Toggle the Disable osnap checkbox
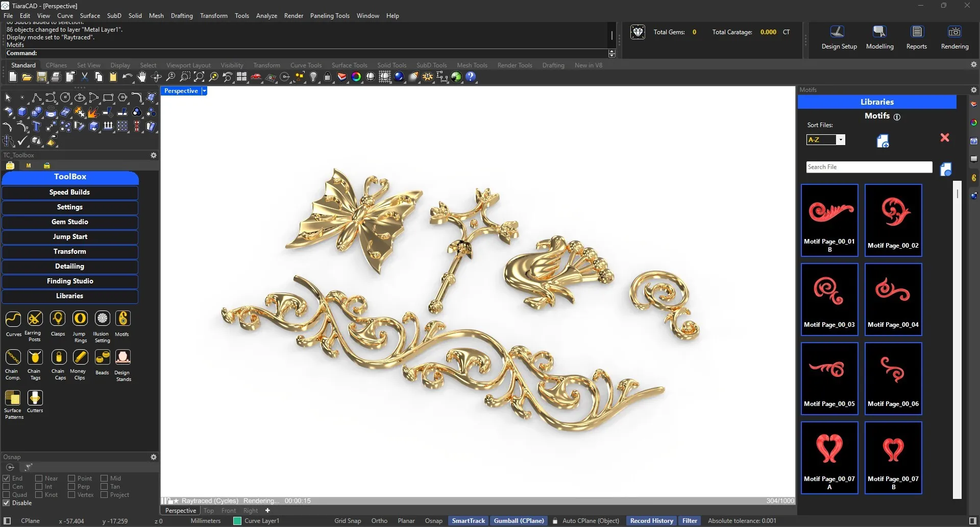The height and width of the screenshot is (527, 980). (x=7, y=503)
